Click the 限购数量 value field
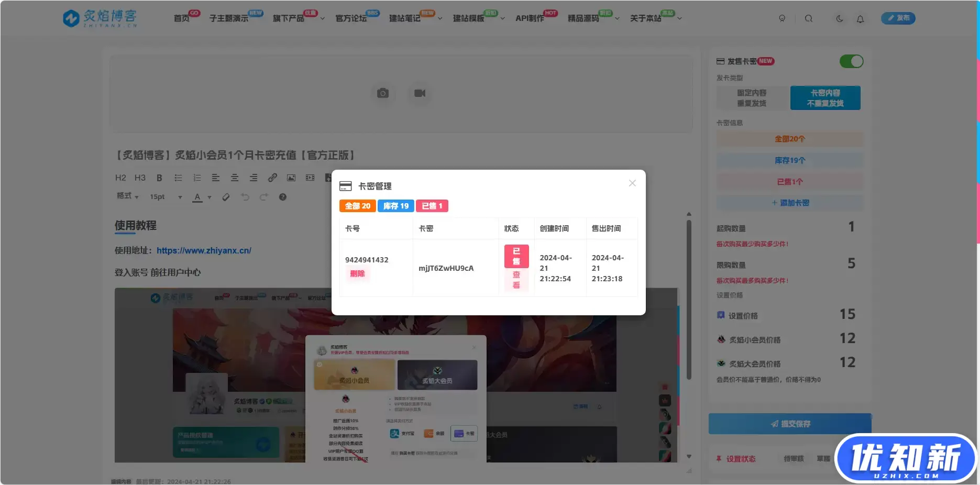The width and height of the screenshot is (980, 485). tap(851, 263)
